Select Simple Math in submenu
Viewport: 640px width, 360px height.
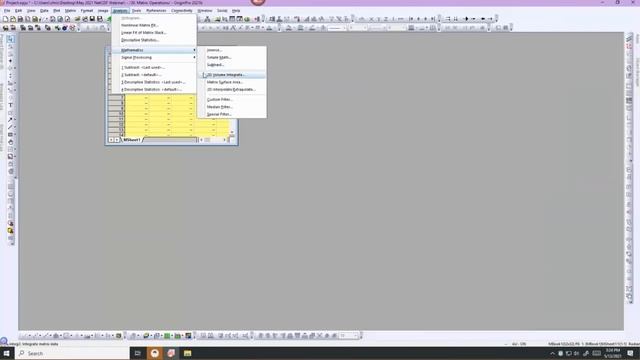(232, 58)
